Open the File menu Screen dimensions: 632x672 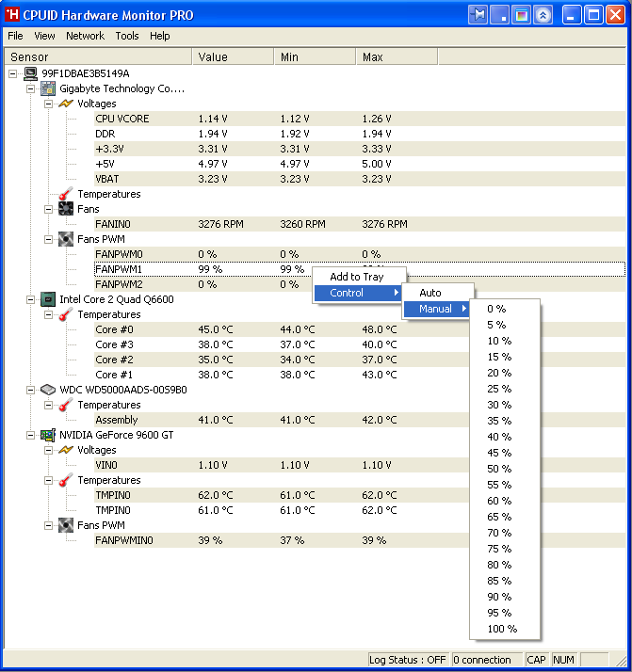pyautogui.click(x=15, y=36)
